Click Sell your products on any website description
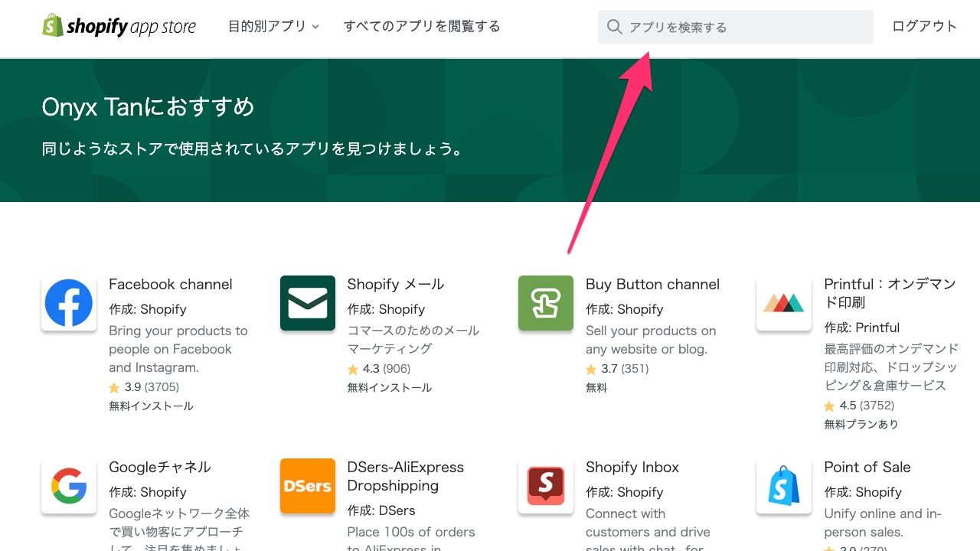Image resolution: width=980 pixels, height=551 pixels. coord(651,340)
